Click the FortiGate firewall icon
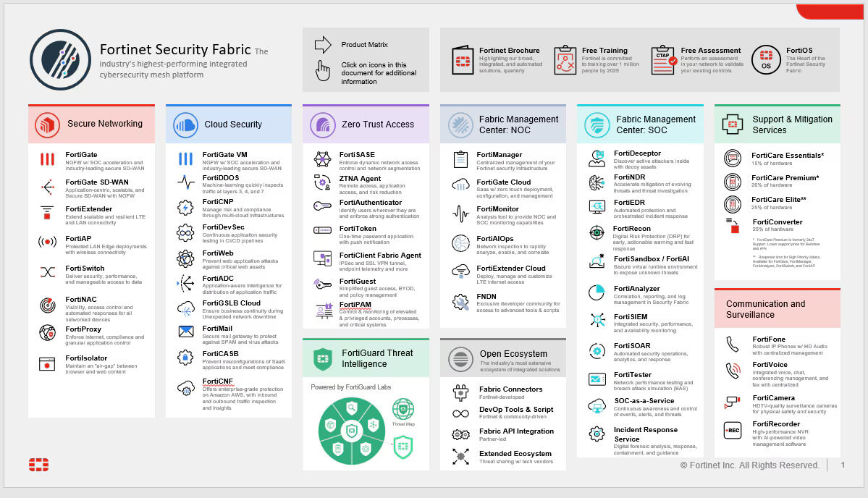The image size is (868, 498). point(48,159)
